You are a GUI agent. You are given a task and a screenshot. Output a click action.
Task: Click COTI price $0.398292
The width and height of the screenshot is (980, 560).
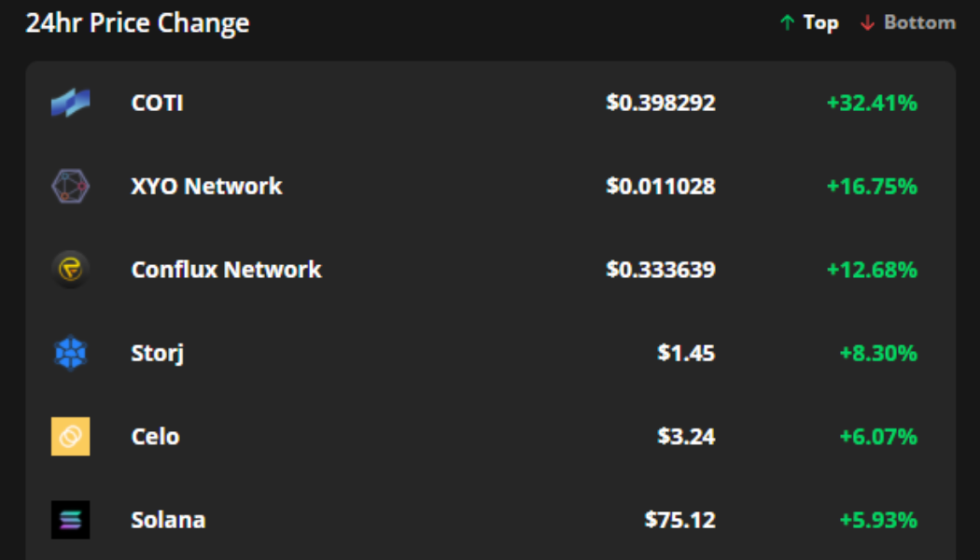click(x=660, y=103)
